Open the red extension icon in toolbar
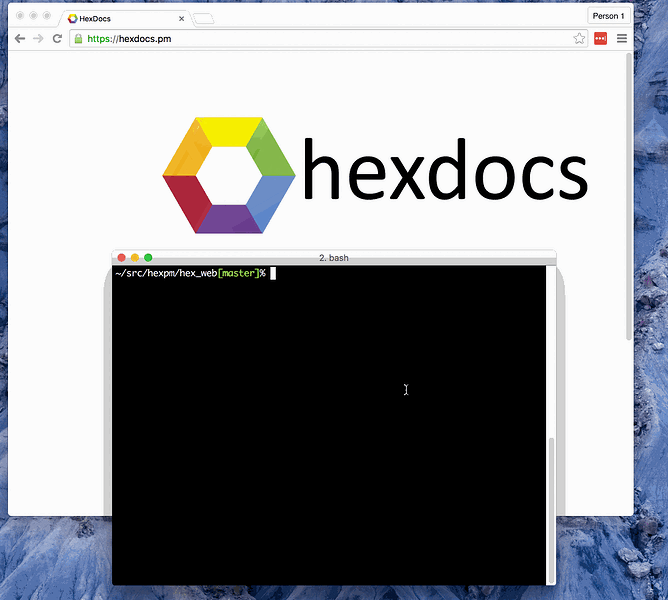This screenshot has width=668, height=600. (x=600, y=39)
